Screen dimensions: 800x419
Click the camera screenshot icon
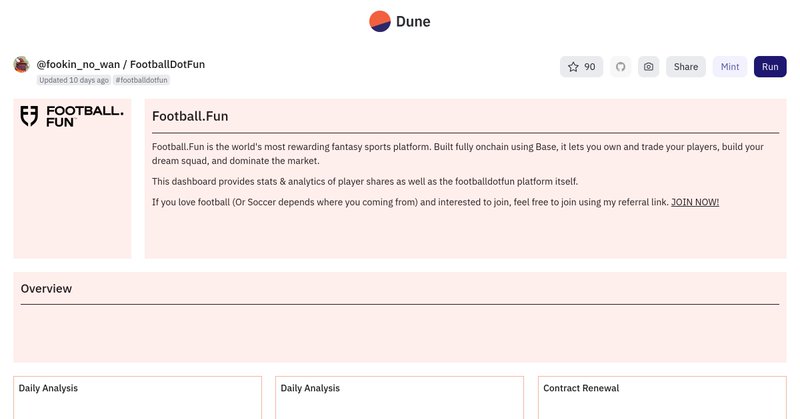pyautogui.click(x=648, y=67)
